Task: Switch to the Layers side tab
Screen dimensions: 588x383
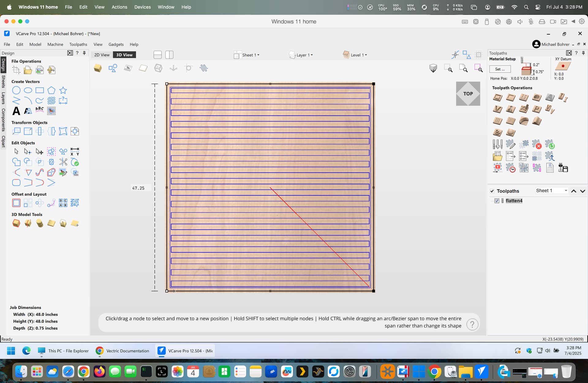Action: coord(3,98)
